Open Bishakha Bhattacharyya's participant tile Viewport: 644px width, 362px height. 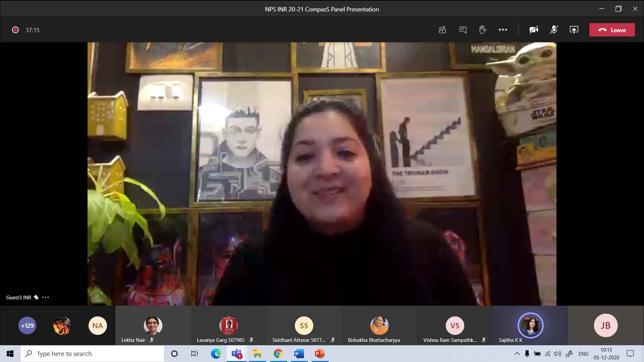pyautogui.click(x=379, y=325)
